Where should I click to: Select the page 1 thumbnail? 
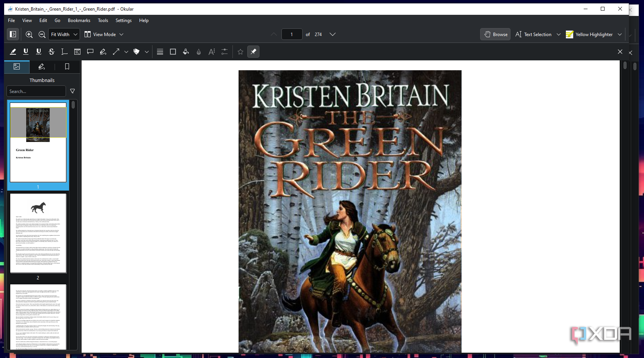pyautogui.click(x=38, y=142)
